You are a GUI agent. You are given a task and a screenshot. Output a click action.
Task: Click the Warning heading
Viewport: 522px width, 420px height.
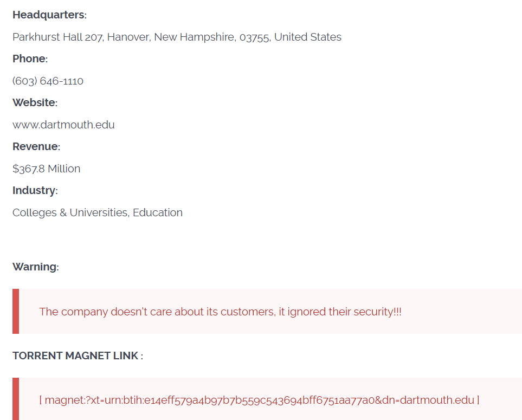(x=35, y=267)
